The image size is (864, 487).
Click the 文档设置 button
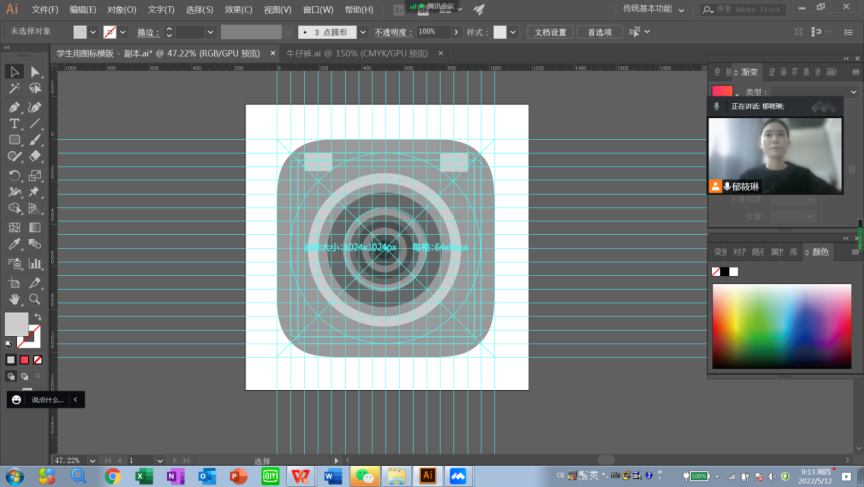(550, 32)
